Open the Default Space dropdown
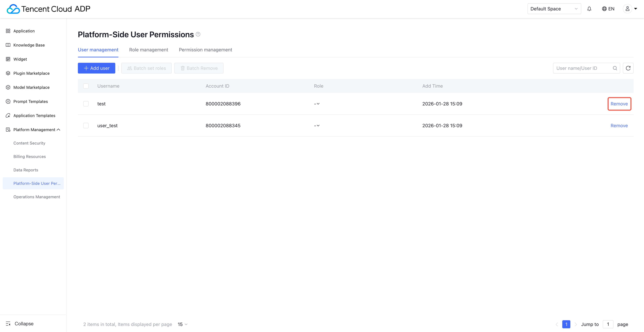644x332 pixels. tap(554, 9)
